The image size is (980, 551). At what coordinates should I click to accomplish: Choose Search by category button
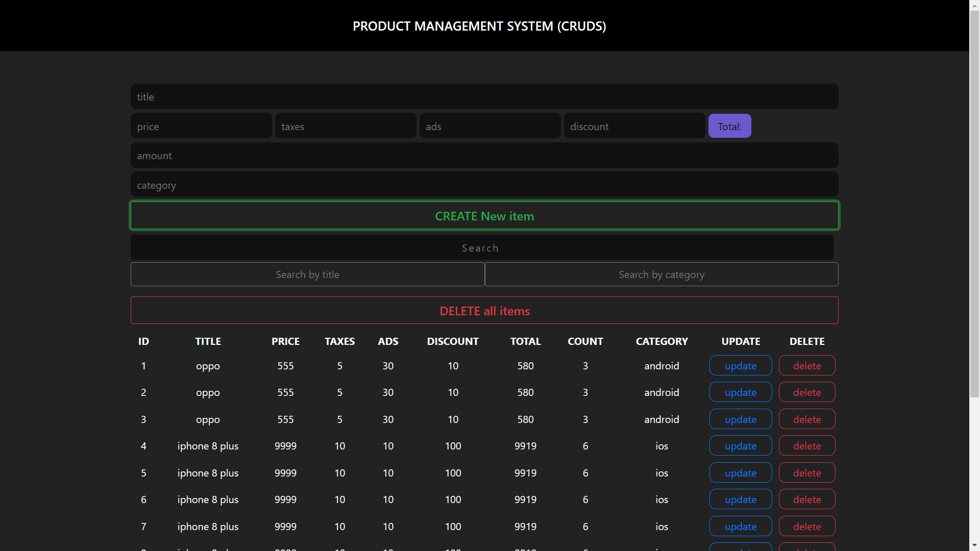click(661, 274)
